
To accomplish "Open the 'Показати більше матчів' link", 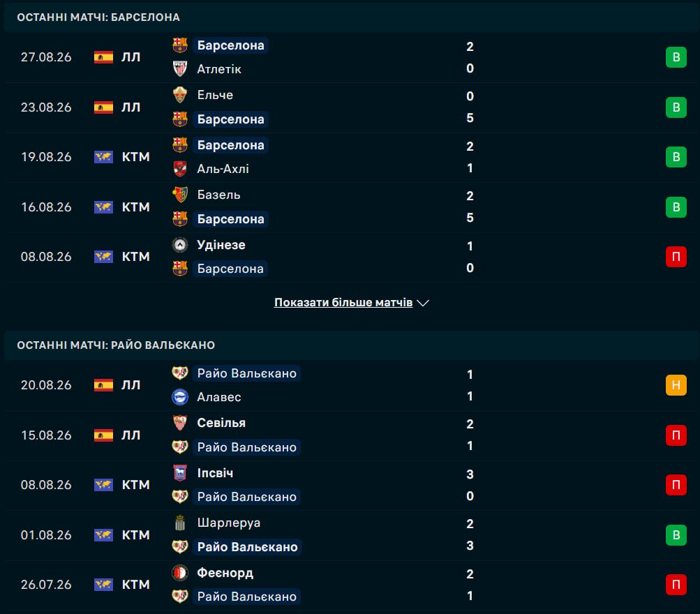I will pyautogui.click(x=343, y=302).
